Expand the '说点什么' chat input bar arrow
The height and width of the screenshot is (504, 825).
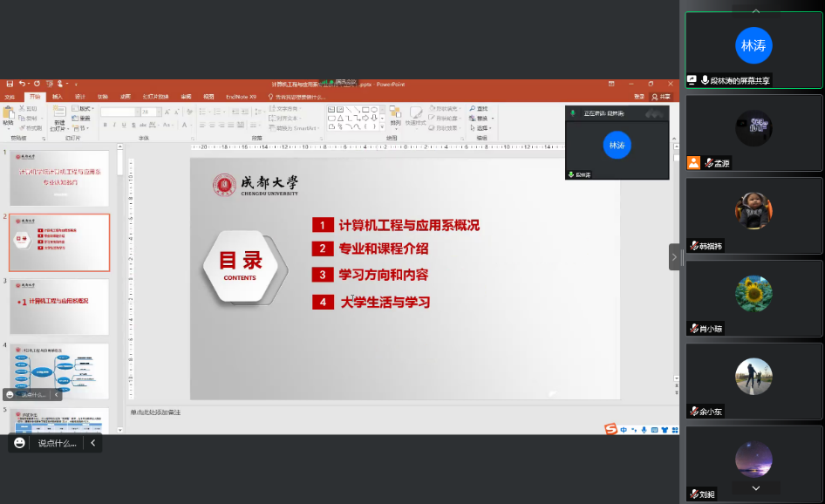click(92, 443)
